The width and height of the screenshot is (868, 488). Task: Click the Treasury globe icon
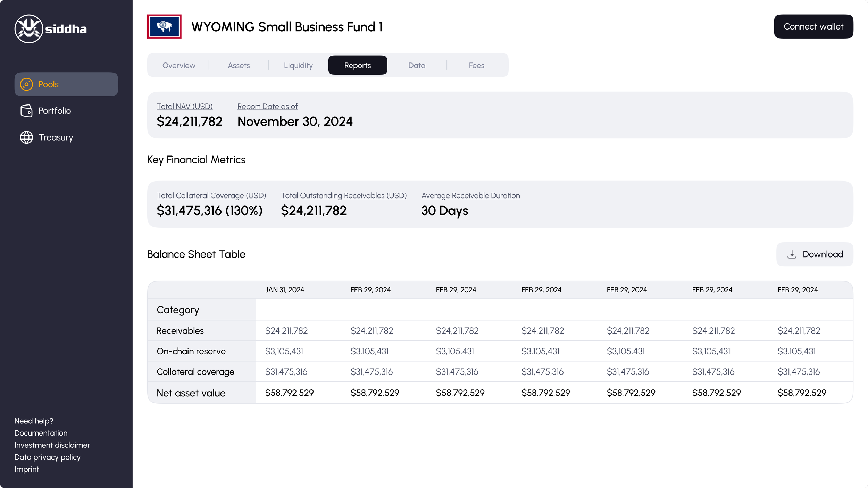26,137
